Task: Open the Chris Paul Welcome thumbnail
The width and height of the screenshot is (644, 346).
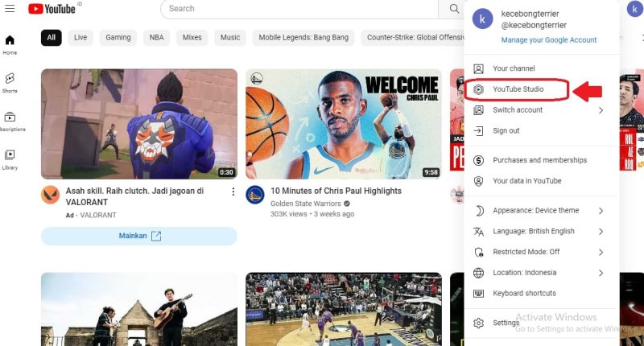Action: click(344, 124)
